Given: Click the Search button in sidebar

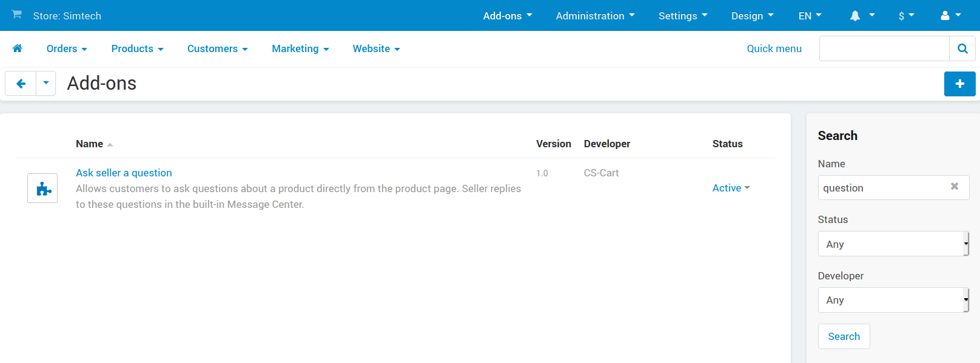Looking at the screenshot, I should (844, 336).
